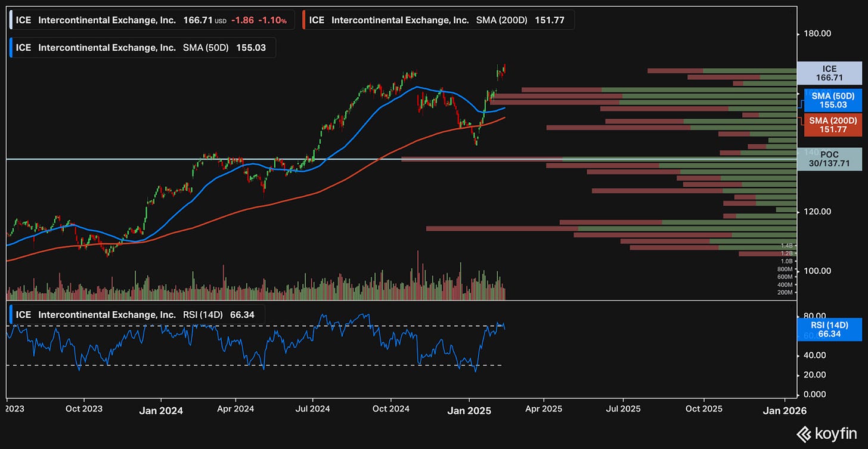Click the white ICE color marker in legend

(11, 20)
